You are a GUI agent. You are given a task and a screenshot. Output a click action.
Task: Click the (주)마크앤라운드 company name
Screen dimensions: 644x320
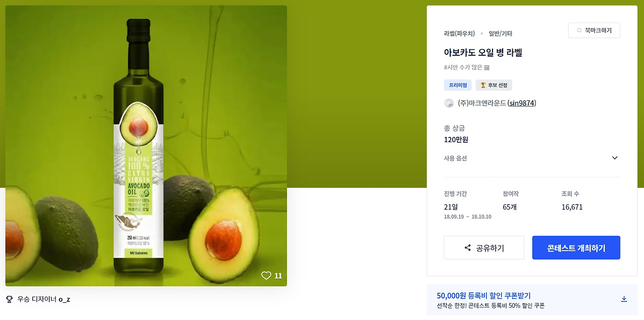[x=482, y=103]
